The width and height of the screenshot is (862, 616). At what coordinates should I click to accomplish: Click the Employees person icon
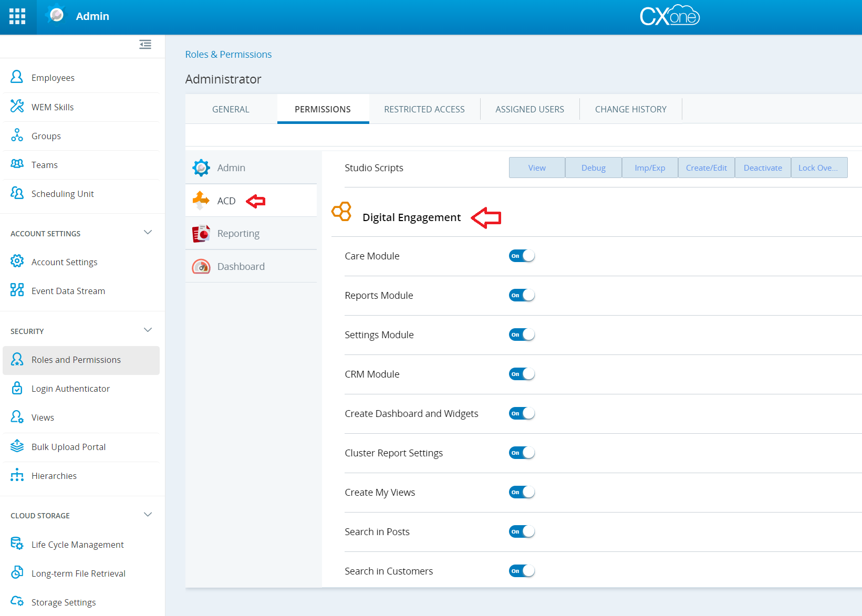click(17, 77)
